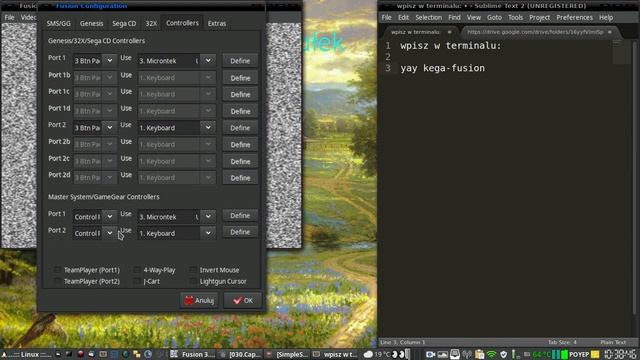Click the clock-shaped launcher in taskbar
Image resolution: width=640 pixels, height=360 pixels.
click(148, 354)
